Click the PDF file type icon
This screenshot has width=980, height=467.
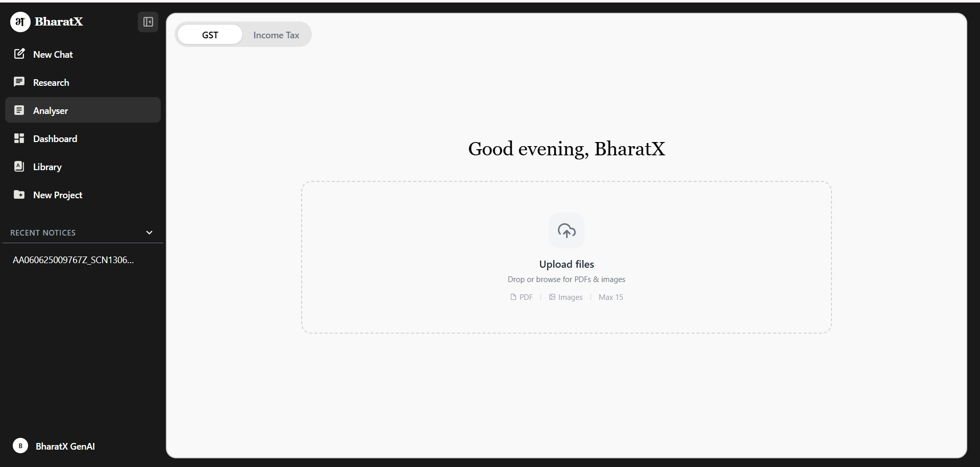click(513, 297)
